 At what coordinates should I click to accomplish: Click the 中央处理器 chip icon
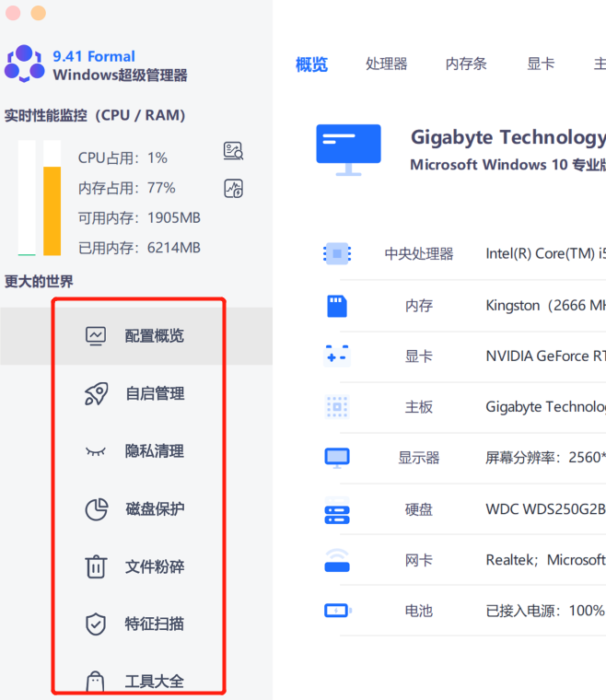337,254
